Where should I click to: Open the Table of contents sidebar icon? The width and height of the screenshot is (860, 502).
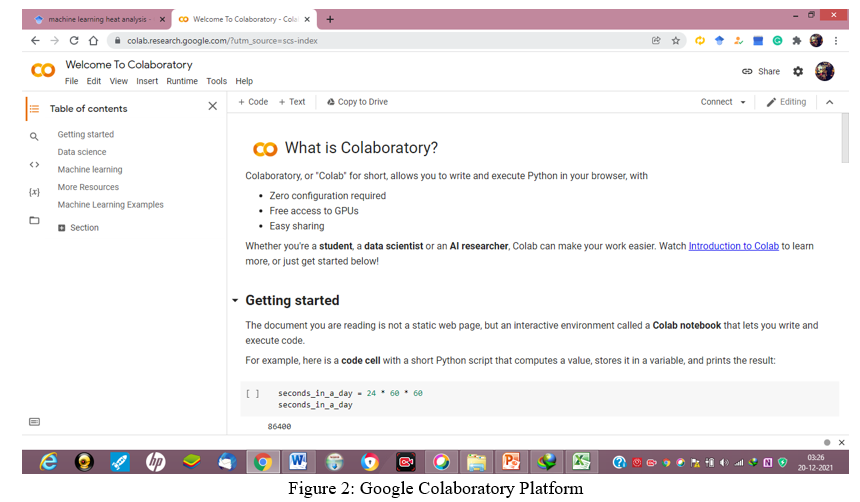(x=34, y=109)
